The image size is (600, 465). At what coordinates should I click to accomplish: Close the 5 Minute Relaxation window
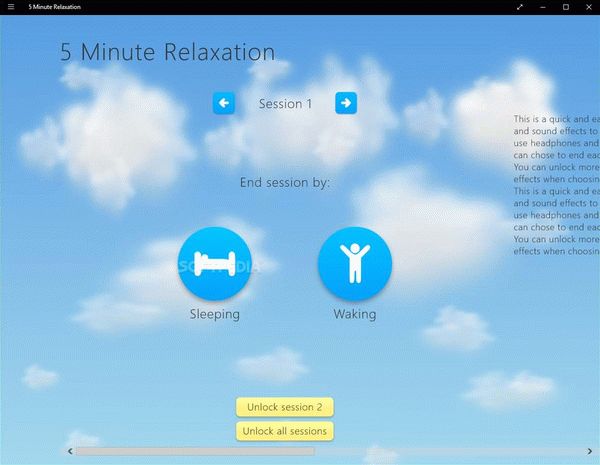[x=589, y=7]
